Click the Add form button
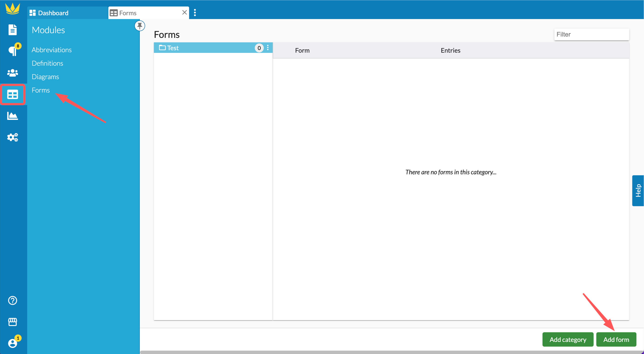The width and height of the screenshot is (644, 354). [x=616, y=339]
